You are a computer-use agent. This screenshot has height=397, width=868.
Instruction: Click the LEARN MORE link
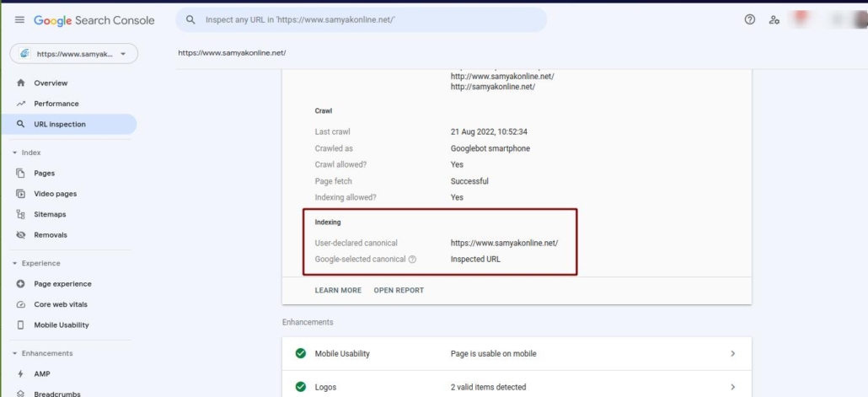[338, 290]
